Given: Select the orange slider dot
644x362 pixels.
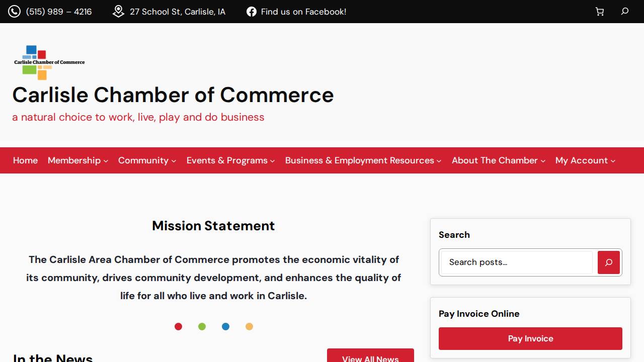Looking at the screenshot, I should coord(249,327).
